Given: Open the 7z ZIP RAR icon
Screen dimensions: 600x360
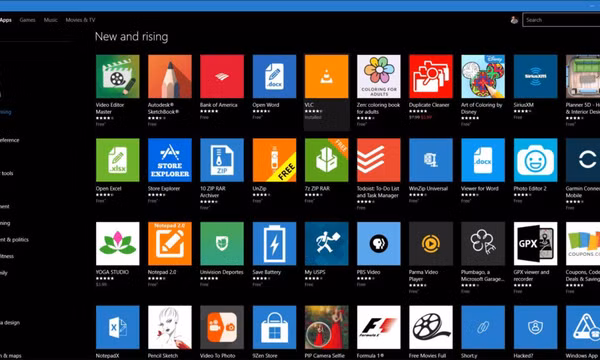Looking at the screenshot, I should pos(326,160).
